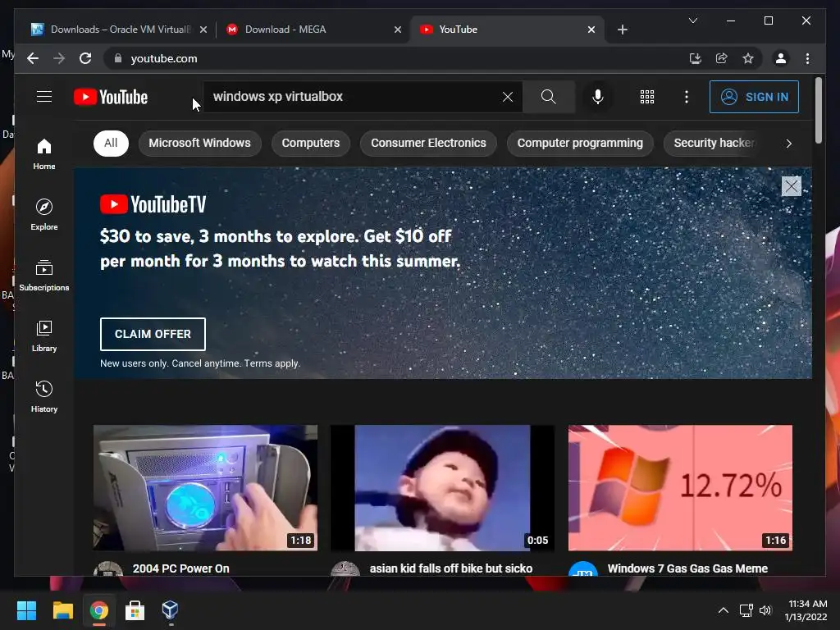Screen dimensions: 840x630
Task: Filter by the Computer programming chip
Action: pos(580,143)
